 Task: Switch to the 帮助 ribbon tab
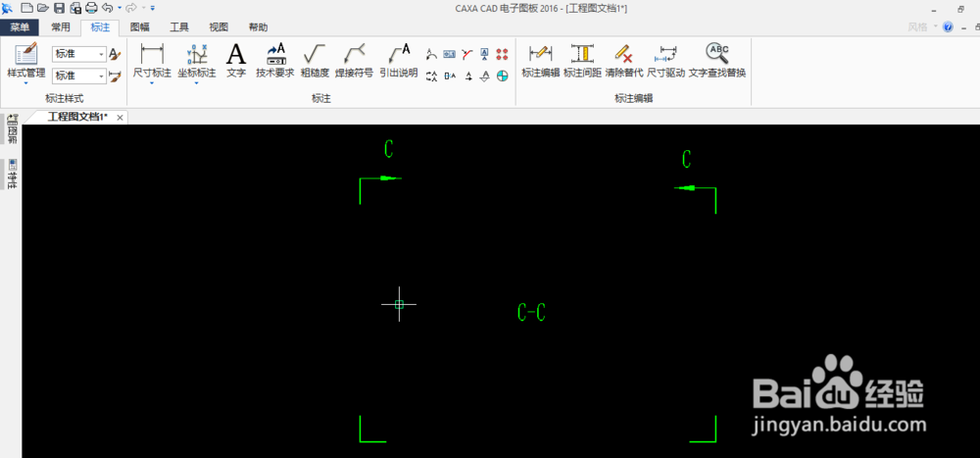pyautogui.click(x=258, y=27)
